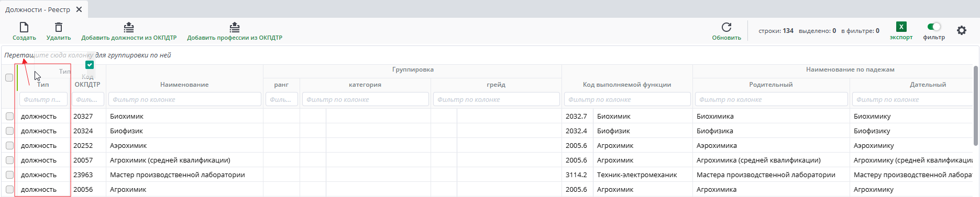Check the Мастер производственной лаборатории row
This screenshot has height=197, width=980.
tap(9, 175)
